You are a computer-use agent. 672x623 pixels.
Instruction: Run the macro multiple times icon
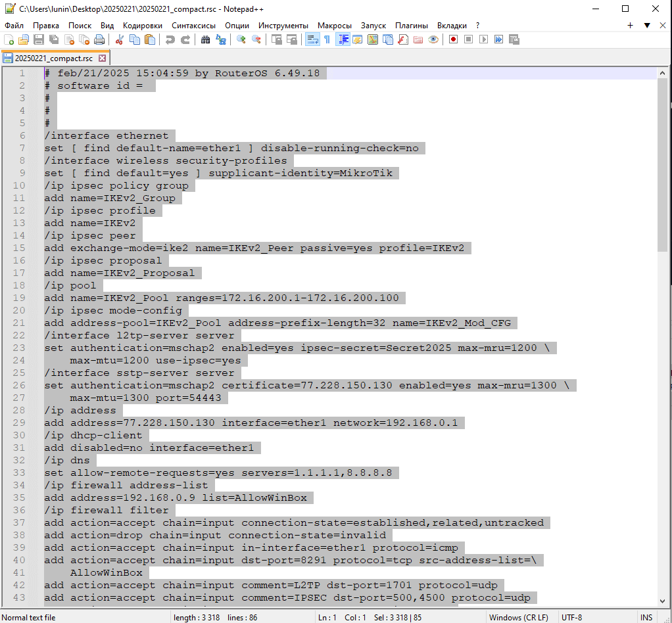click(499, 40)
